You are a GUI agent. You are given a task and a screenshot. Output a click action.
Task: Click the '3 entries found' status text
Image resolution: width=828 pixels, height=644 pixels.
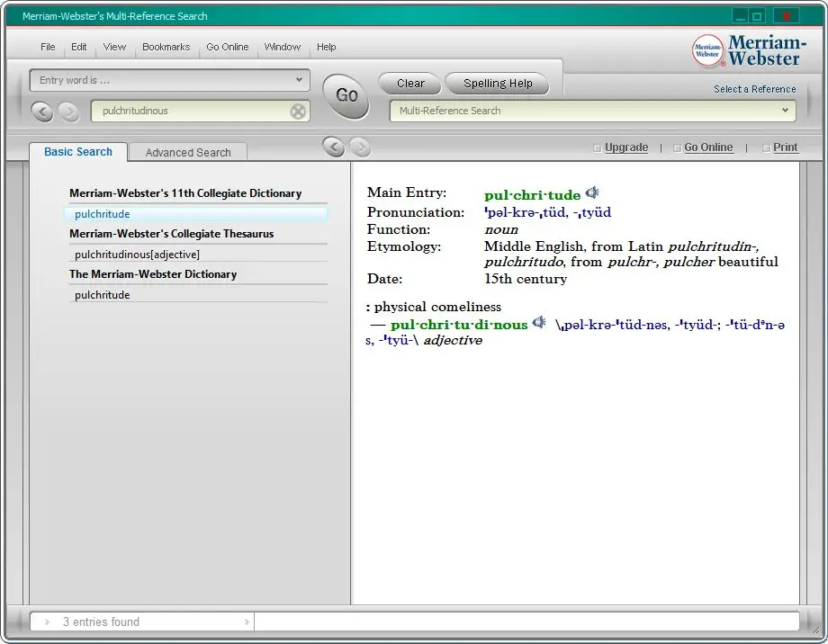click(x=101, y=622)
